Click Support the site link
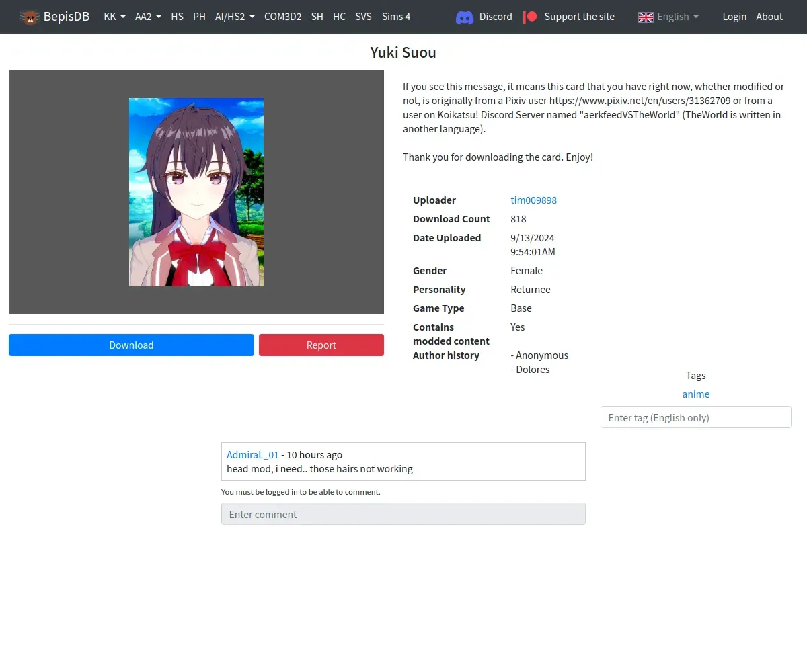807x672 pixels. click(x=579, y=17)
